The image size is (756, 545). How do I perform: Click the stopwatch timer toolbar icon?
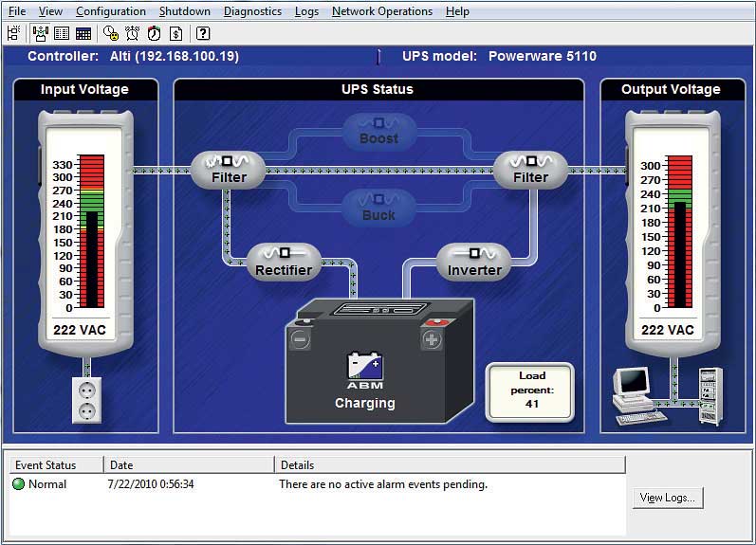(155, 33)
